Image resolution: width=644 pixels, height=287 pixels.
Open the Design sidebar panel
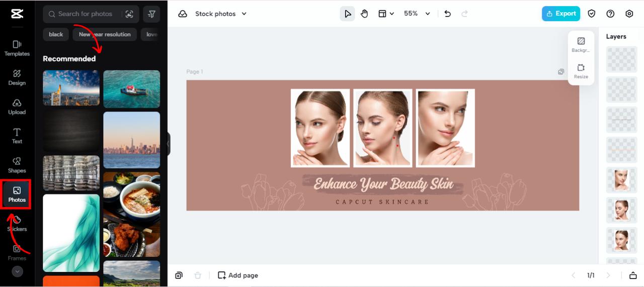(x=17, y=77)
